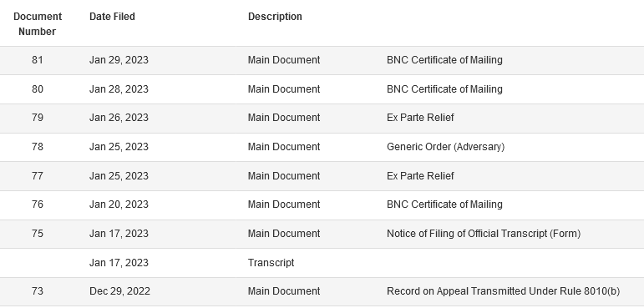
Task: Click BNC Certificate of Mailing filed Jan 20
Action: pyautogui.click(x=444, y=204)
